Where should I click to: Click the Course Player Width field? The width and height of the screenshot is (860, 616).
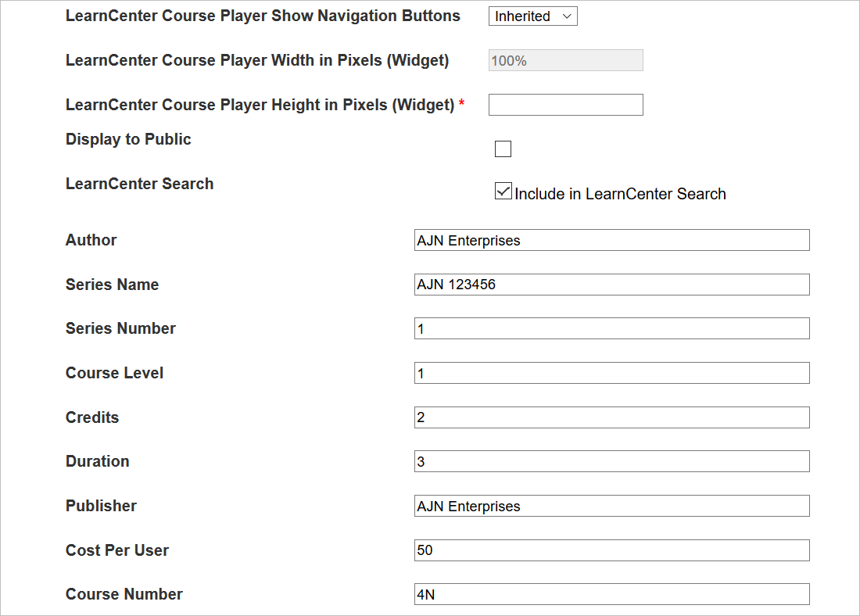pyautogui.click(x=565, y=61)
